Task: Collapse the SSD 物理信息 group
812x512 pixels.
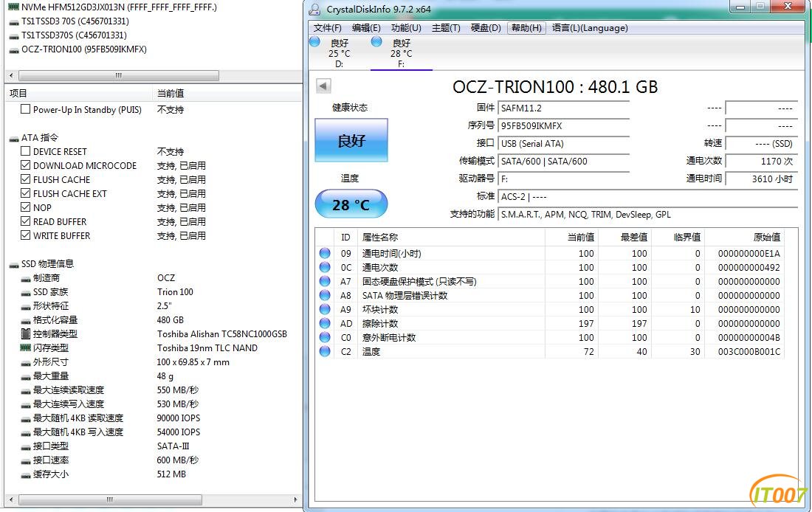Action: (x=41, y=264)
